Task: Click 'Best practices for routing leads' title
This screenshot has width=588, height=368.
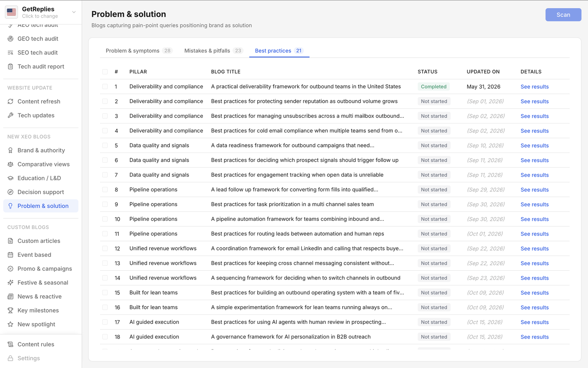Action: (x=298, y=234)
